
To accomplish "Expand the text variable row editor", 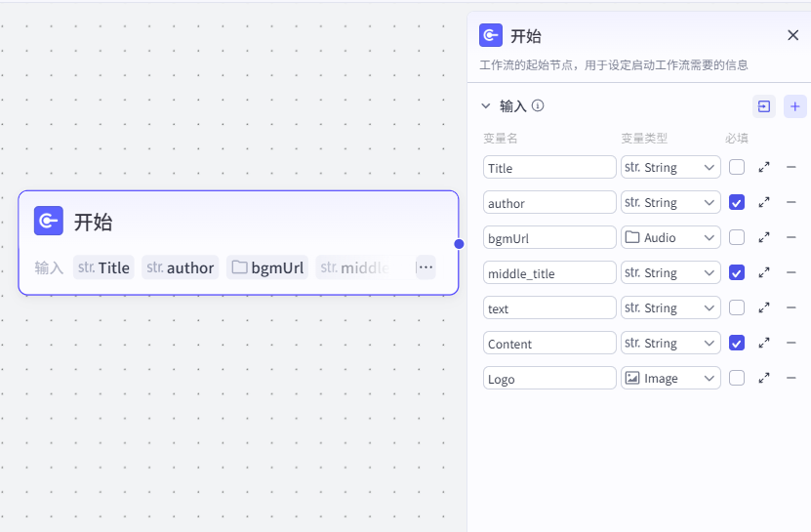I will (x=764, y=307).
